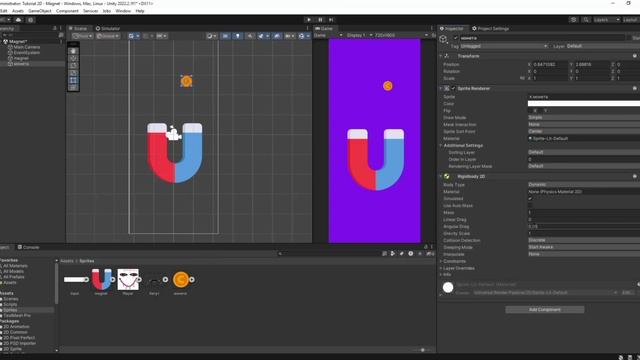Toggle the Sprite Renderer enabled checkbox
Image resolution: width=640 pixels, height=360 pixels.
pos(453,88)
